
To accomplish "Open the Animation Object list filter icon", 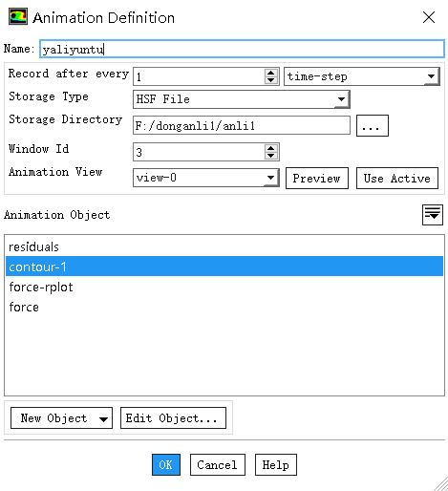I will click(433, 215).
